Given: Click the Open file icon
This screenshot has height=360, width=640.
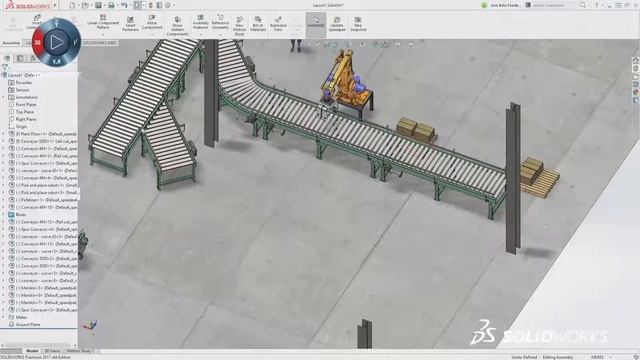Looking at the screenshot, I should tap(85, 5).
